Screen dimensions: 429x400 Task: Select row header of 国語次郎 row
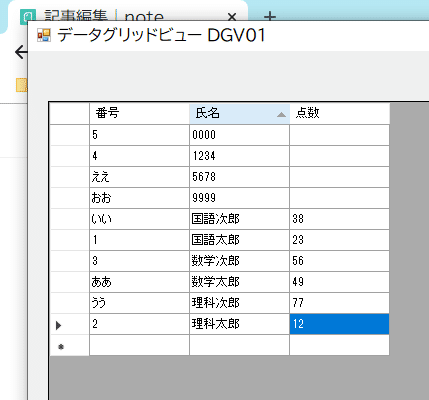coord(69,219)
